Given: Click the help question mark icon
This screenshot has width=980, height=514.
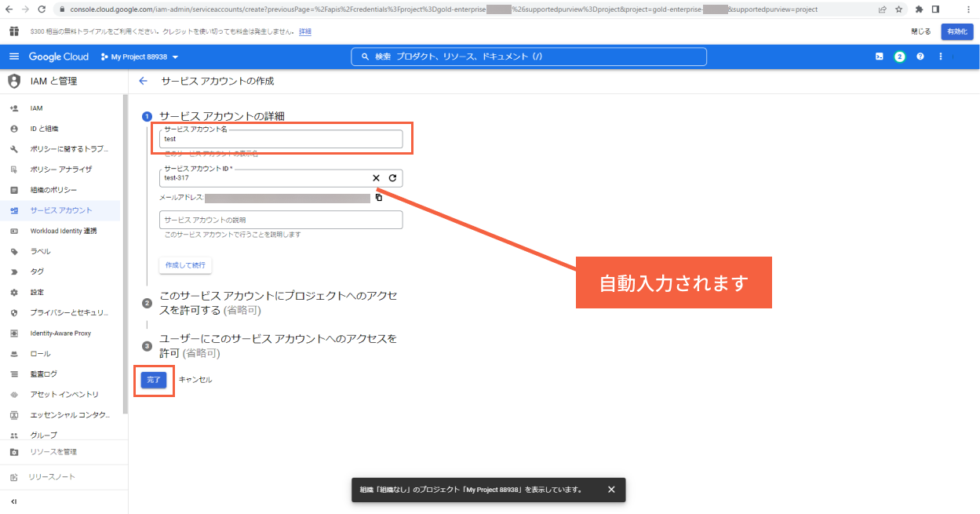Looking at the screenshot, I should [x=920, y=57].
